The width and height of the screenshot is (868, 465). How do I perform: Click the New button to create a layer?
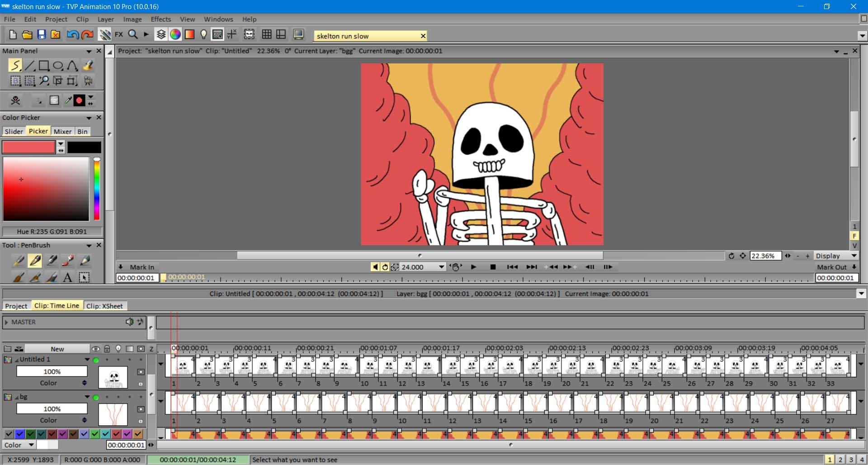58,348
